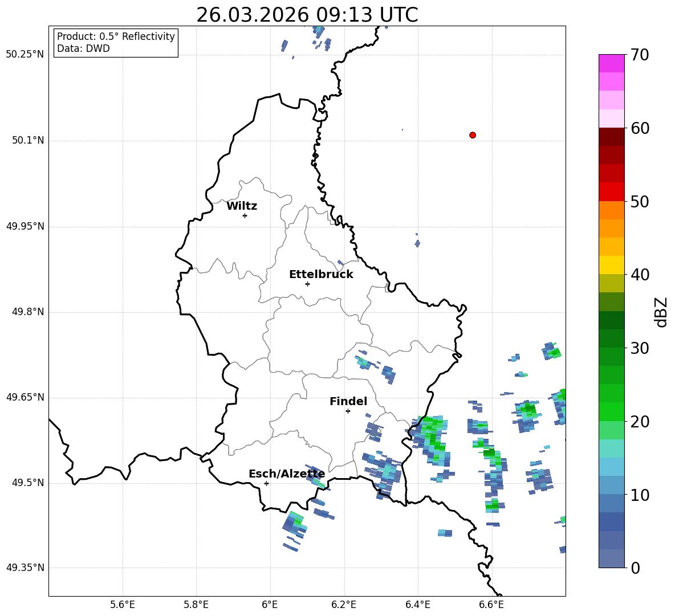
Task: Click the 60 label on colorbar
Action: (x=640, y=128)
